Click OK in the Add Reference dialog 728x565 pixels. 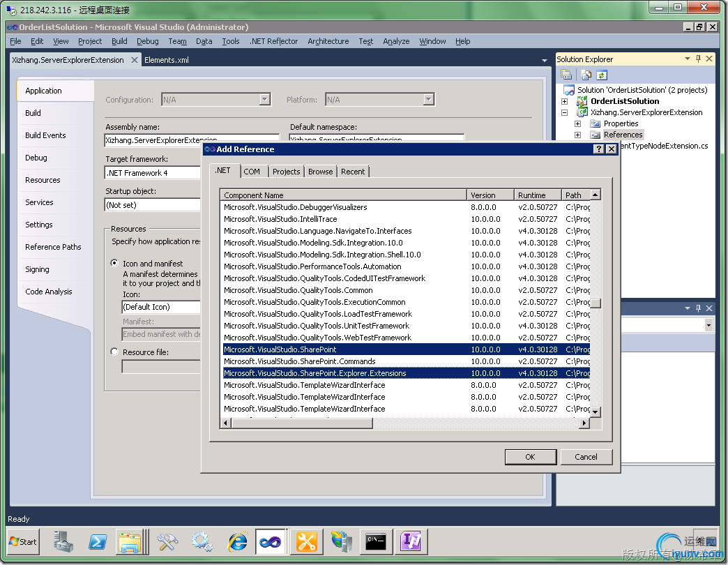pyautogui.click(x=530, y=457)
